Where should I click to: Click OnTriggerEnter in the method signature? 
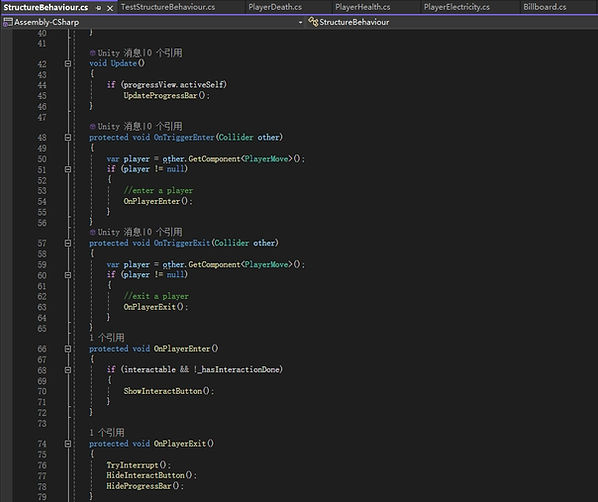point(185,137)
